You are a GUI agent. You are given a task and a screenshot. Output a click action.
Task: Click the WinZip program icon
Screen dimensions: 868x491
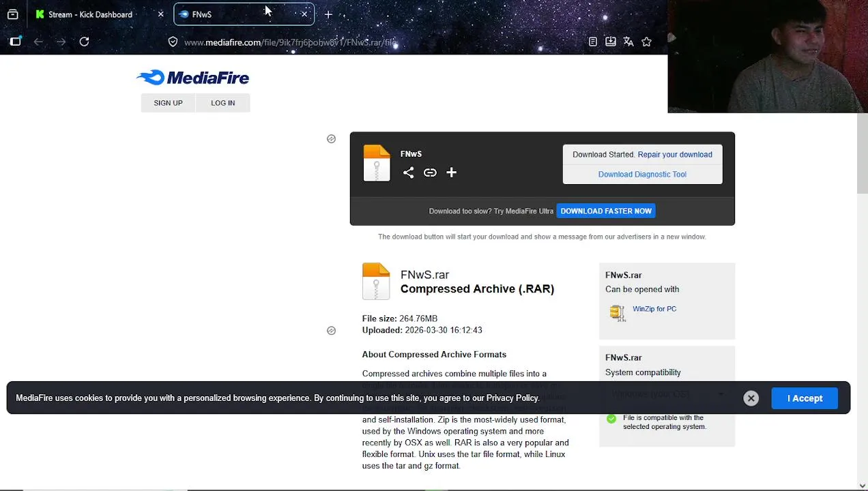[618, 312]
